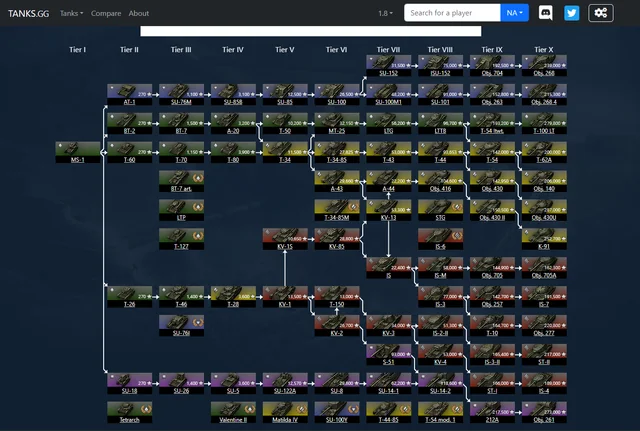This screenshot has width=640, height=431.
Task: Select the T-54 mod. 1 card
Action: (x=440, y=412)
